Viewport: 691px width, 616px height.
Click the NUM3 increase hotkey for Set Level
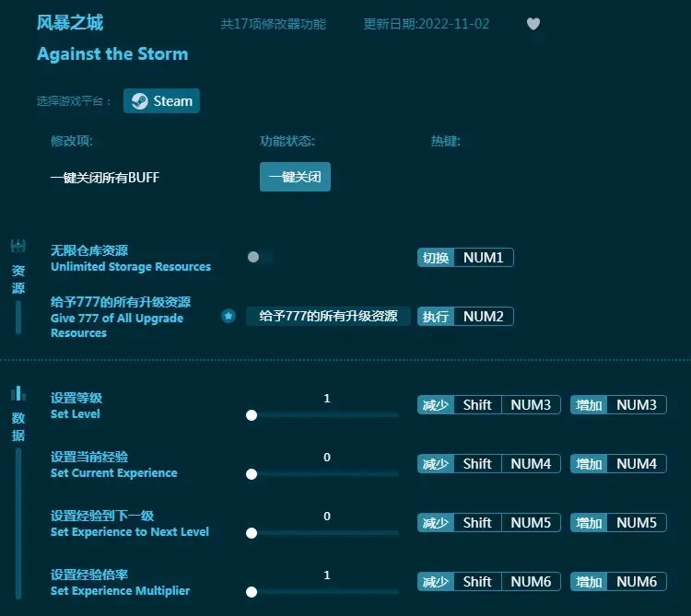(x=636, y=405)
